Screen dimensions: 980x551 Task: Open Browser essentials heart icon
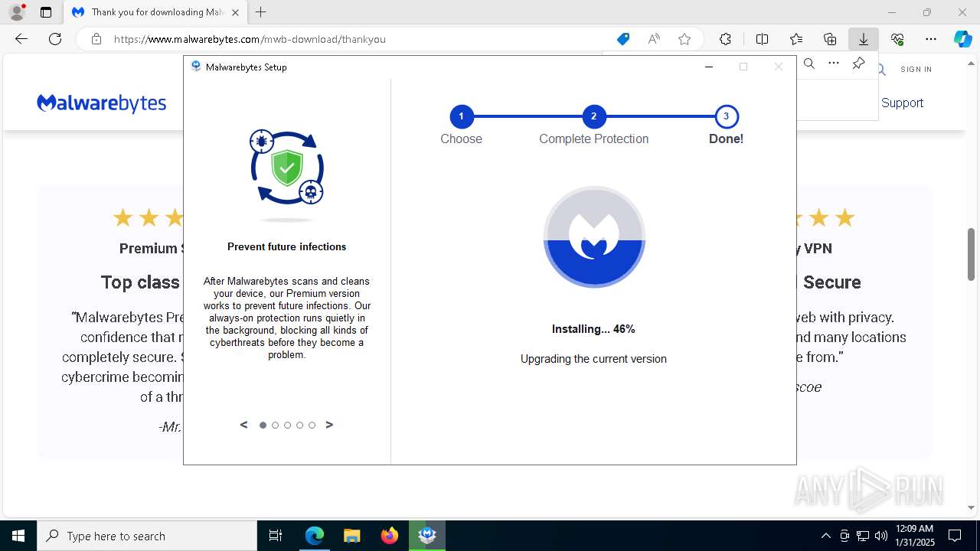pos(897,39)
